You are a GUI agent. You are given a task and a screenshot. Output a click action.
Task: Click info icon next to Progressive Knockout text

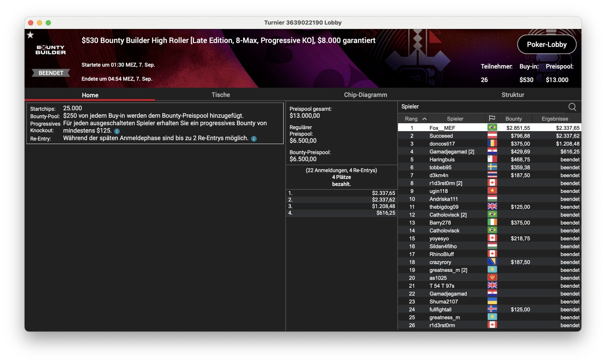pos(117,131)
